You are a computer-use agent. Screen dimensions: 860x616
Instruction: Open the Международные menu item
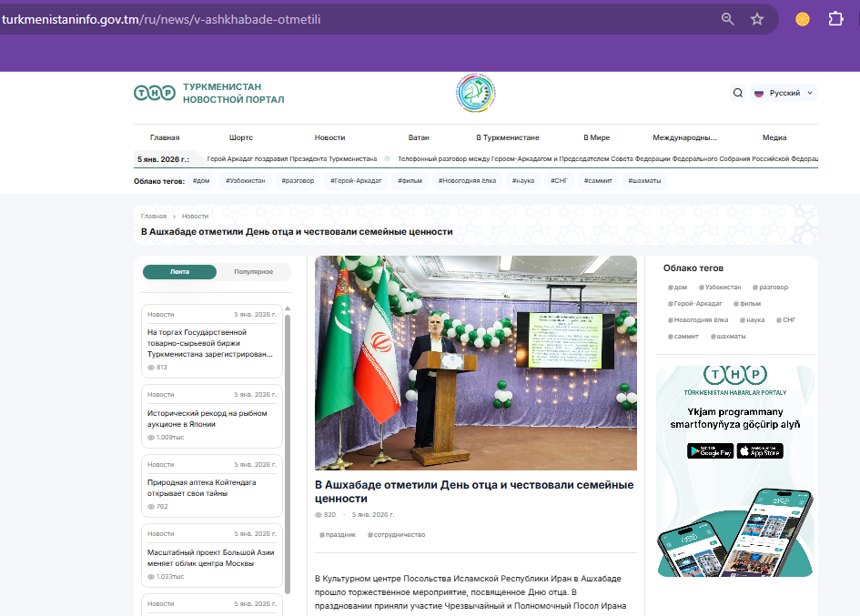pos(684,137)
